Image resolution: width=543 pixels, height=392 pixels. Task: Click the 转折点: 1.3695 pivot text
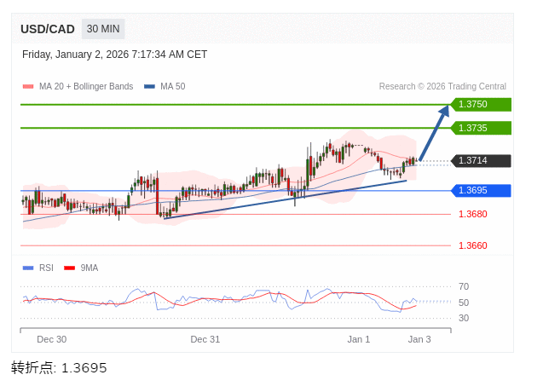tap(59, 368)
